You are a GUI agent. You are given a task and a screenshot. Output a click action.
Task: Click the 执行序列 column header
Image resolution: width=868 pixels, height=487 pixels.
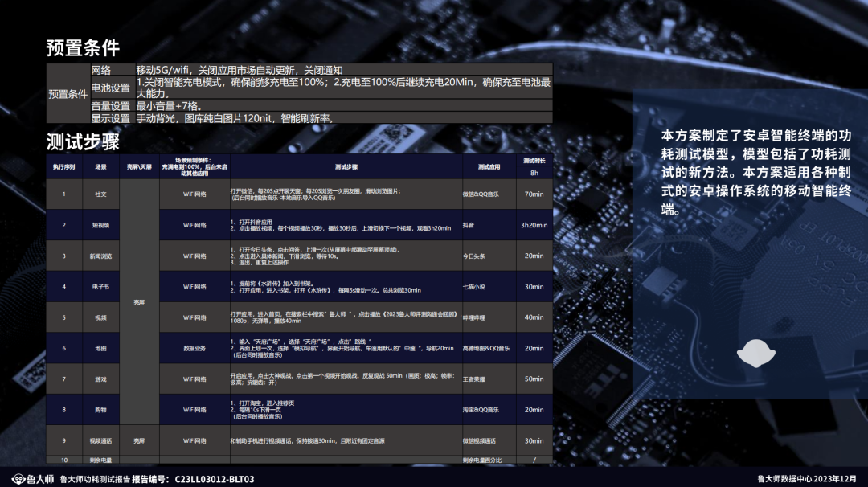click(x=64, y=167)
